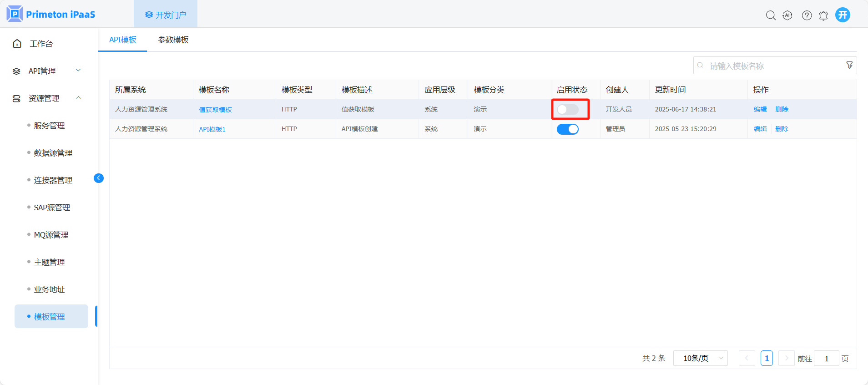The width and height of the screenshot is (868, 385).
Task: Open the 值获取模板 template link
Action: tap(215, 110)
